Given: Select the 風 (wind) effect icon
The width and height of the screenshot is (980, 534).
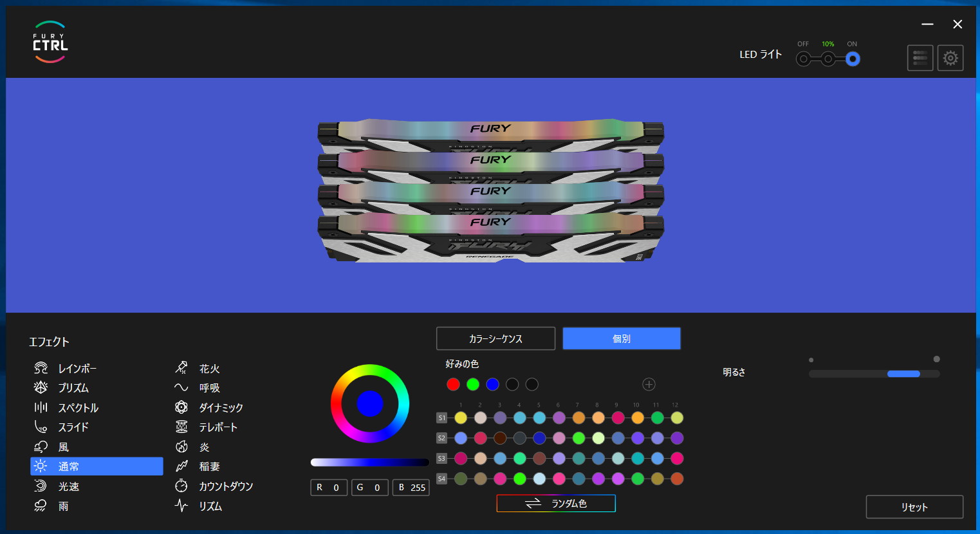Looking at the screenshot, I should click(41, 447).
